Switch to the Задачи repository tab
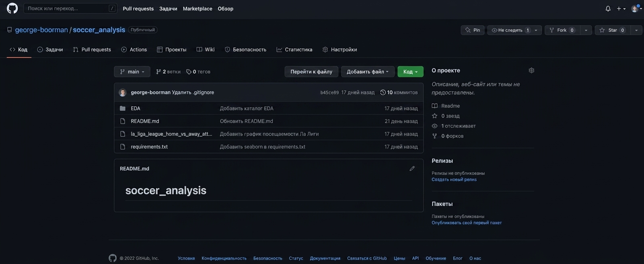 pyautogui.click(x=50, y=49)
